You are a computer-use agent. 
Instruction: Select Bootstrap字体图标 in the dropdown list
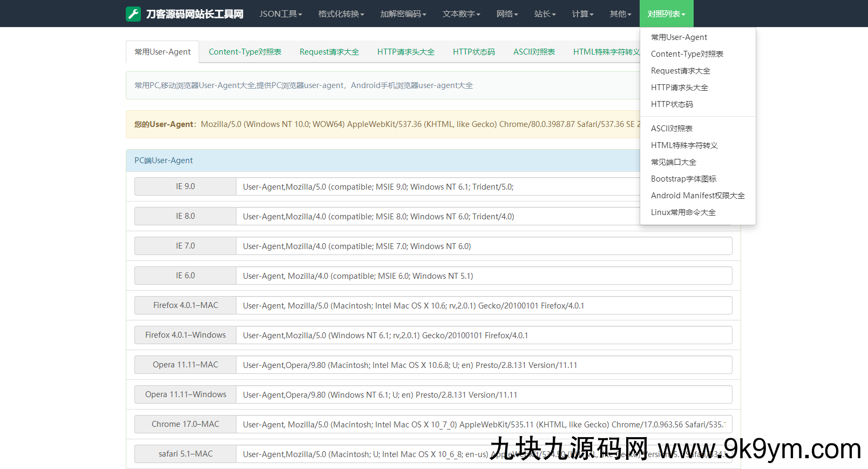coord(683,179)
